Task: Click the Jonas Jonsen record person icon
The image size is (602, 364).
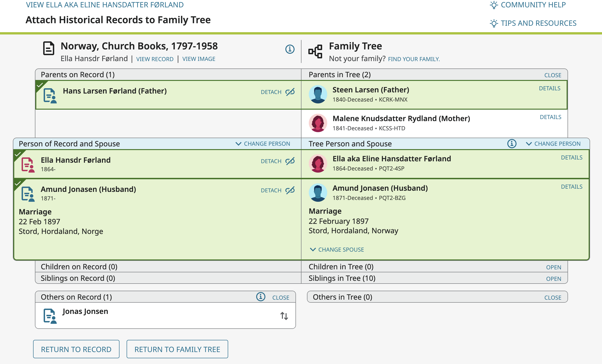Action: coord(50,316)
